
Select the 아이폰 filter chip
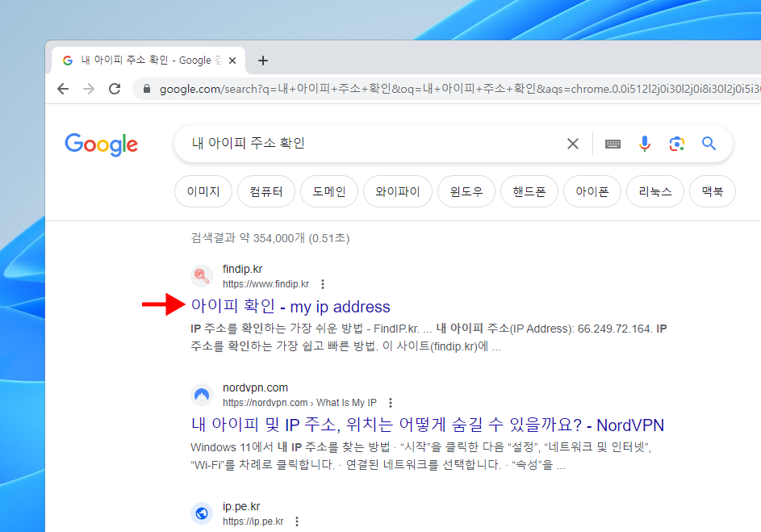(592, 192)
